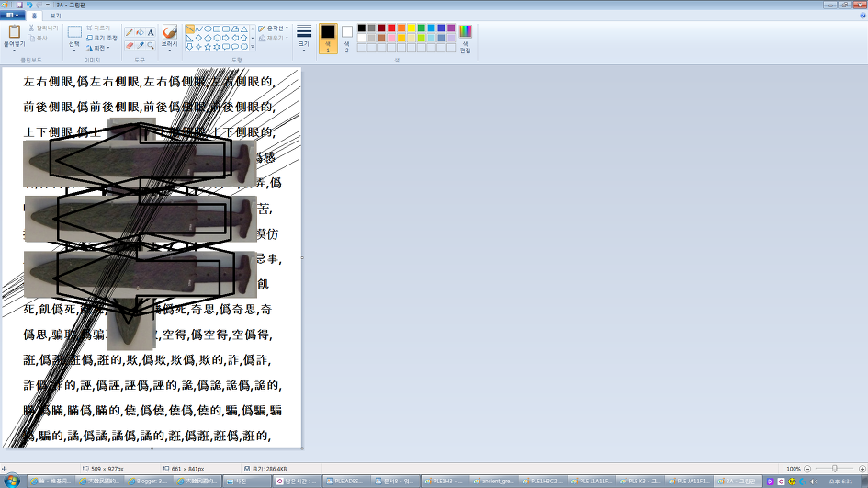Image resolution: width=868 pixels, height=488 pixels.
Task: Click the Resize (크기 조정) button
Action: pos(101,38)
